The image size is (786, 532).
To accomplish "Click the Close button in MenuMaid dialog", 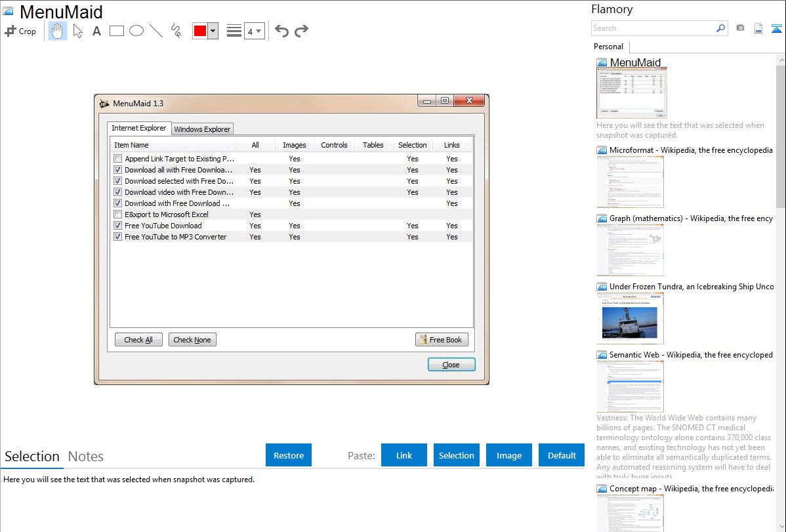I will click(x=451, y=365).
